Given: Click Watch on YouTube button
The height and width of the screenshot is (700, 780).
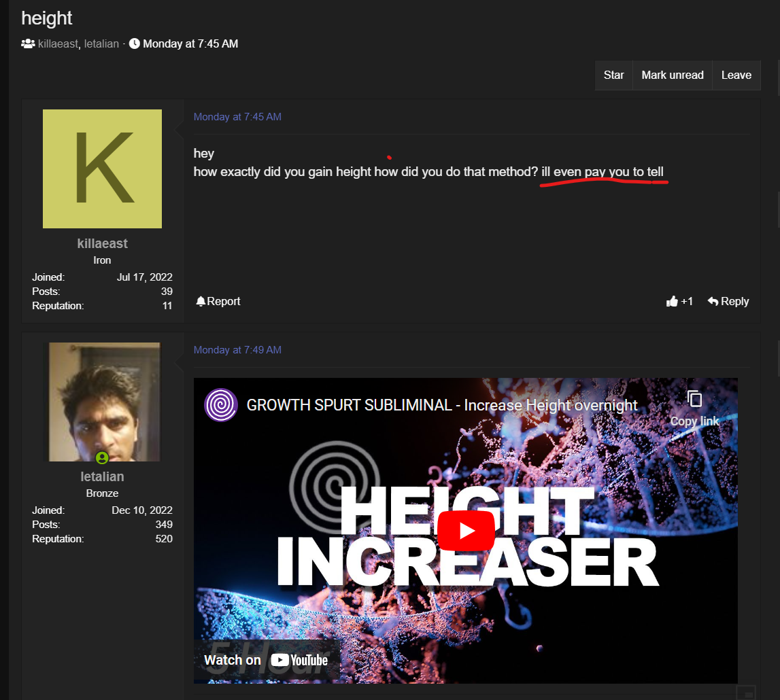Looking at the screenshot, I should pos(266,660).
